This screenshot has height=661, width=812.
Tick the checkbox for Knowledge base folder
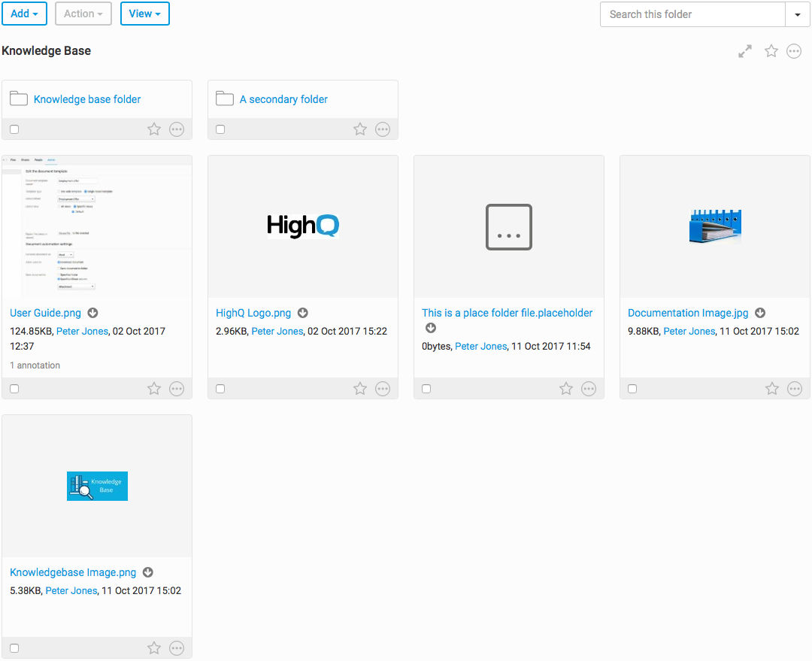pyautogui.click(x=14, y=129)
